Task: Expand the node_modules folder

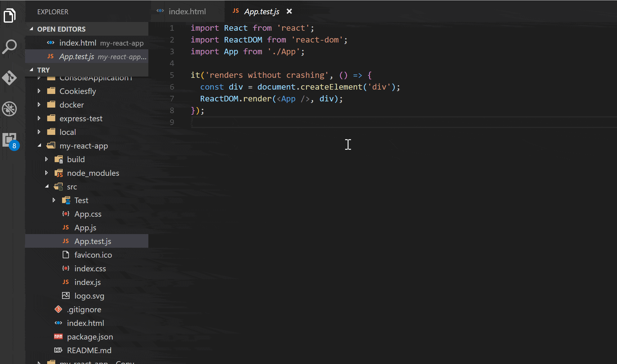Action: [47, 173]
